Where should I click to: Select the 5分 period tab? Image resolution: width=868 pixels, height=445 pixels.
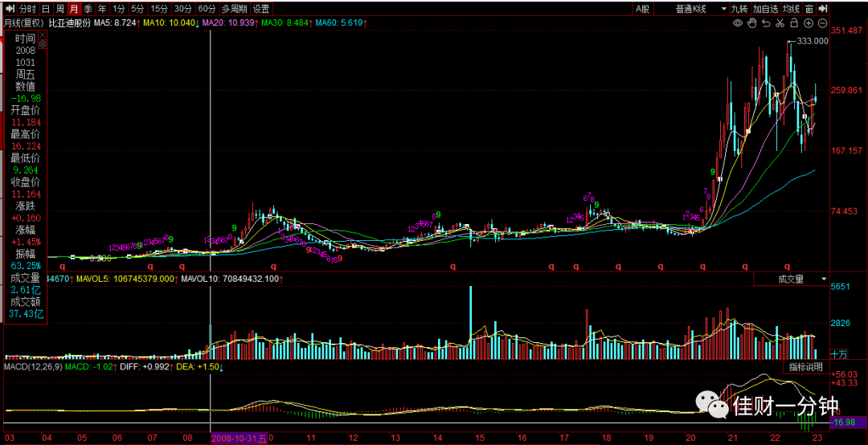click(137, 9)
